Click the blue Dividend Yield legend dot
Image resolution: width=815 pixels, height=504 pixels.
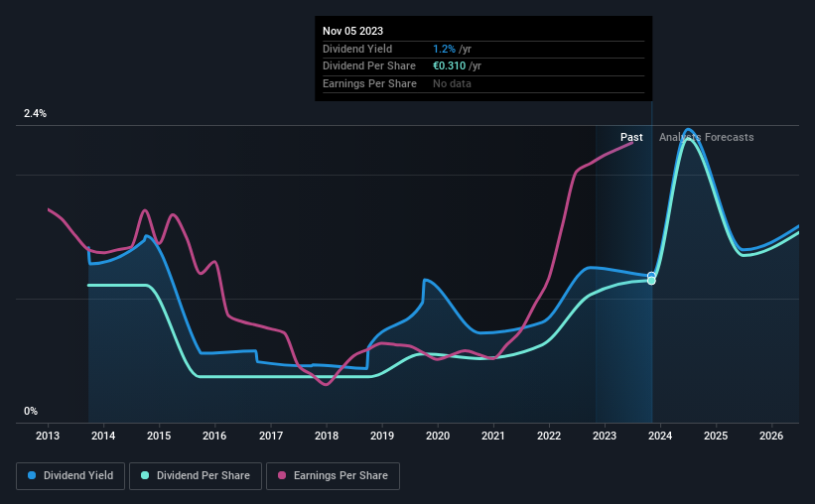32,475
